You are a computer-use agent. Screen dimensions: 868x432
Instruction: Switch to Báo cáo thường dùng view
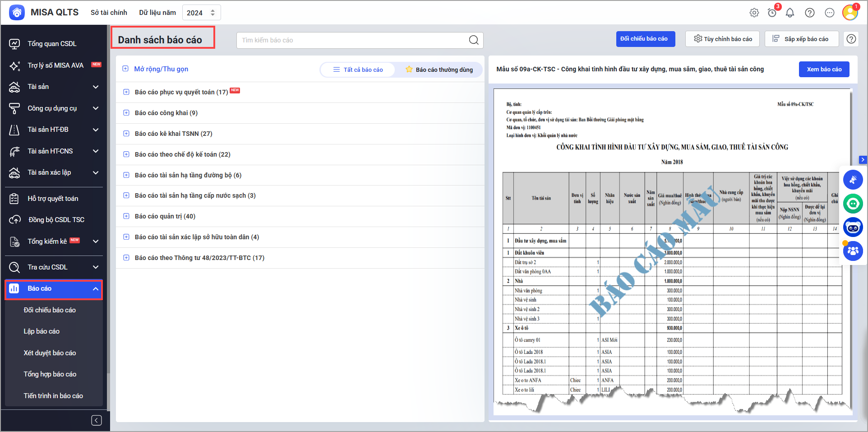coord(439,70)
